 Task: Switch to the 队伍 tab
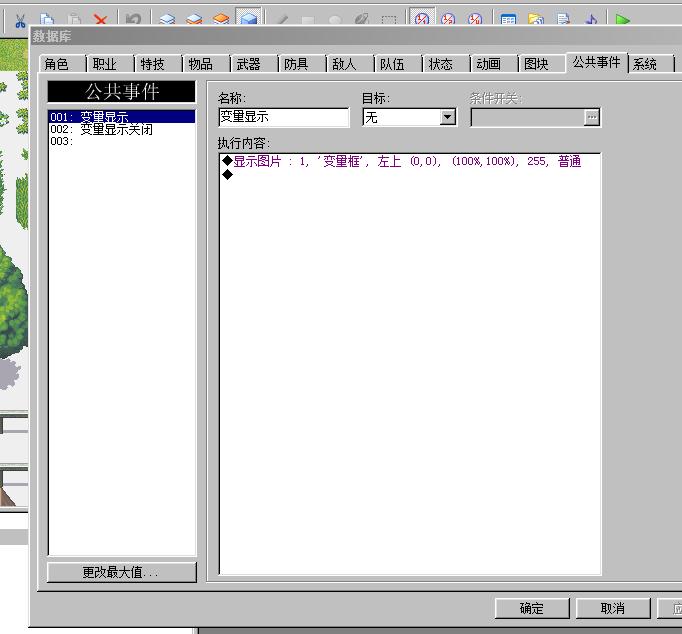click(x=397, y=64)
